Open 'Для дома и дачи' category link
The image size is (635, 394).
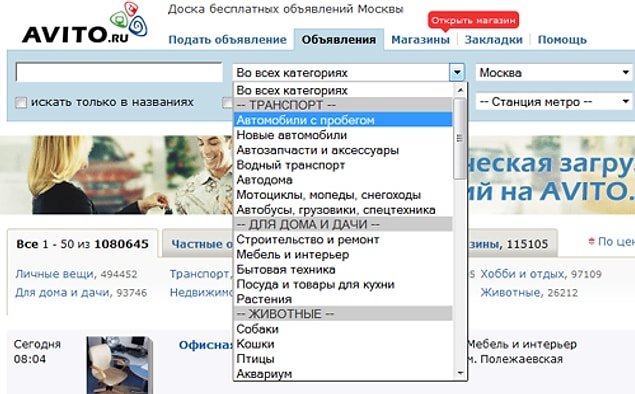pyautogui.click(x=63, y=292)
